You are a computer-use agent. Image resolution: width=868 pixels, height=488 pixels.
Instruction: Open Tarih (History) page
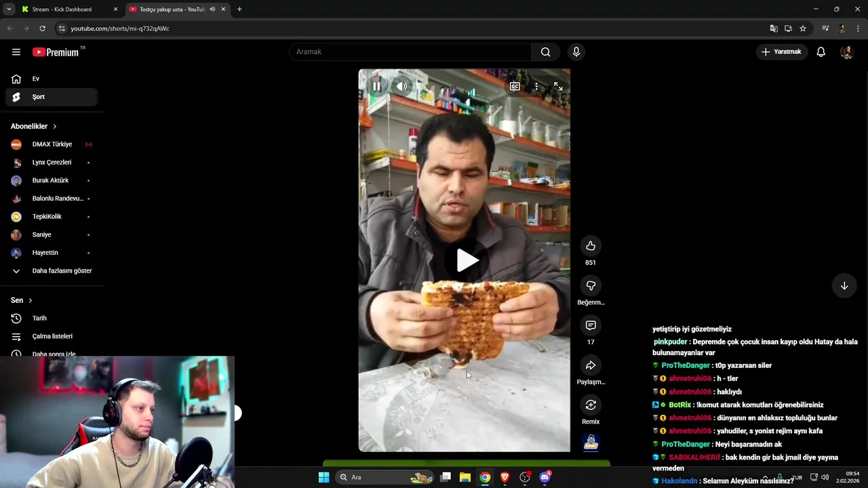point(52,319)
